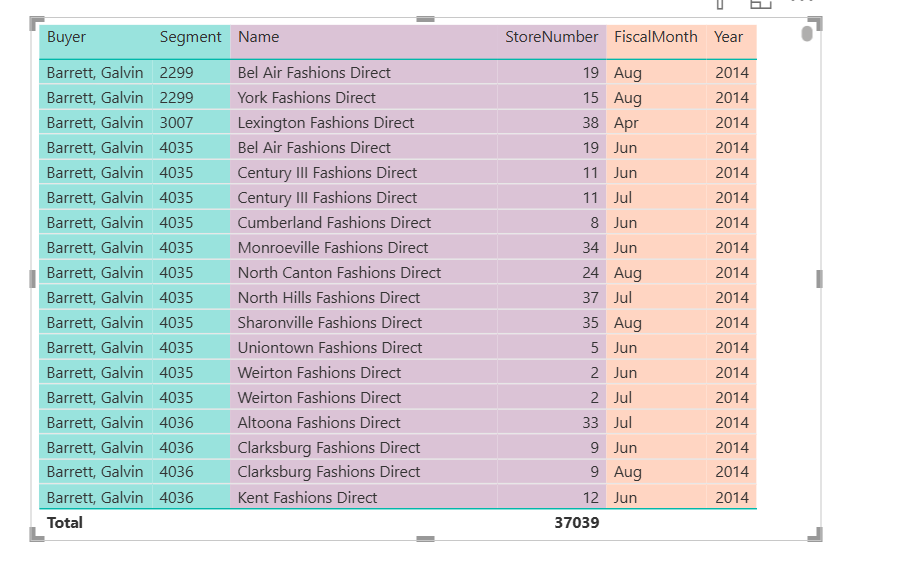Click the vertical scrollbar thumb of the table

(807, 34)
